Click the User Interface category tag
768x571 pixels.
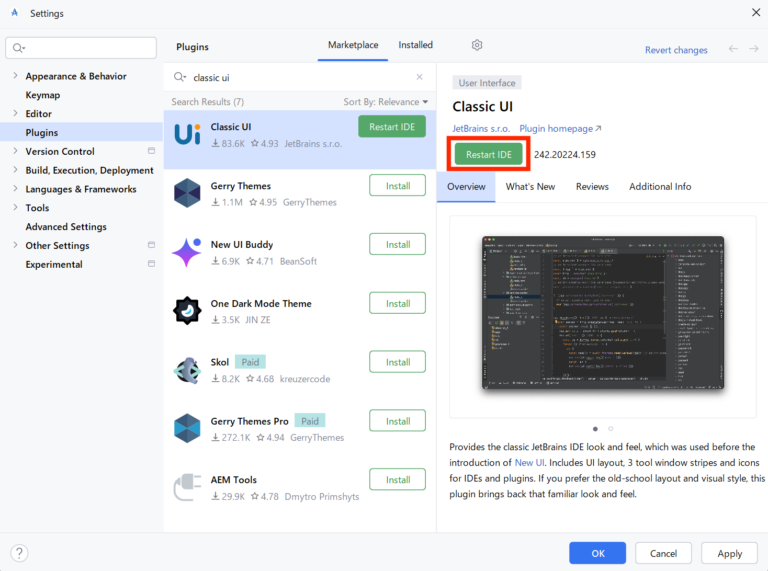[x=487, y=83]
